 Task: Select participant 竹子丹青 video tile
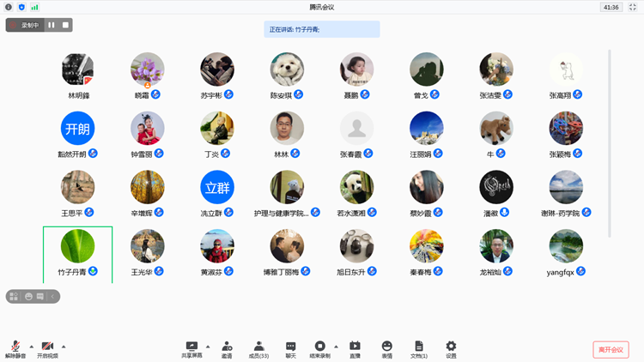tap(77, 254)
